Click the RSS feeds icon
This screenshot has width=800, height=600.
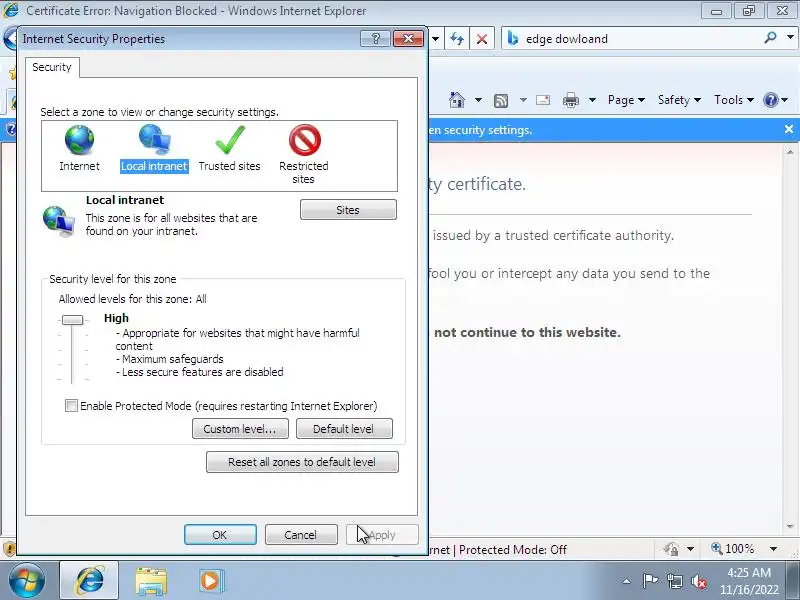click(501, 101)
